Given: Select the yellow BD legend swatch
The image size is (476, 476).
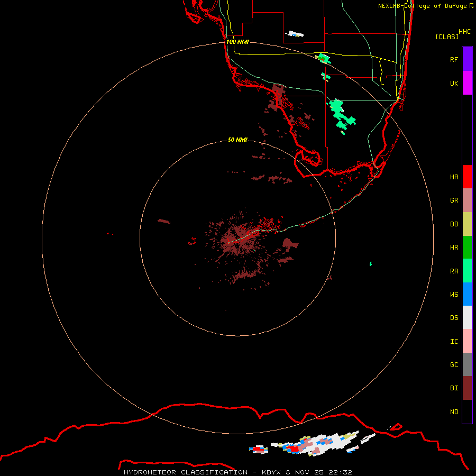Looking at the screenshot, I should tap(467, 224).
